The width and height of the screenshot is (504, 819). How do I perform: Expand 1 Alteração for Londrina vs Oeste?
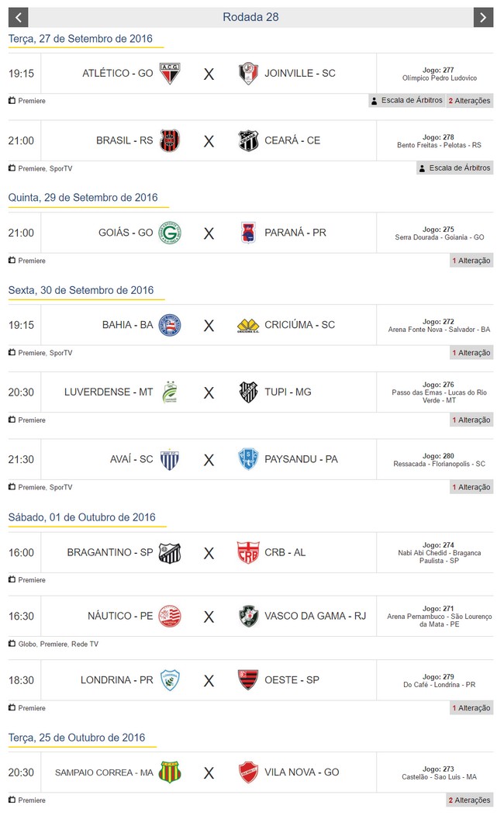point(471,708)
